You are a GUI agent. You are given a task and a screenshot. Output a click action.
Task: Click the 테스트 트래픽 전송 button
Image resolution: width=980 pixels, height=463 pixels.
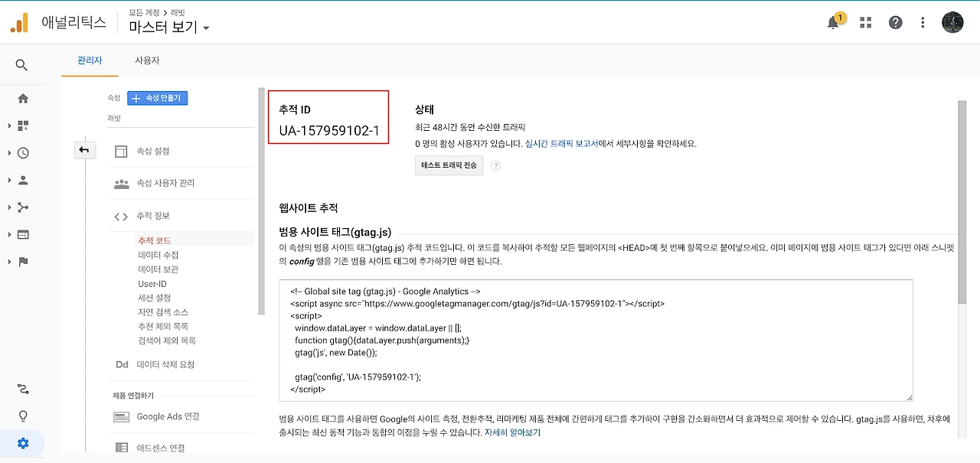coord(449,165)
